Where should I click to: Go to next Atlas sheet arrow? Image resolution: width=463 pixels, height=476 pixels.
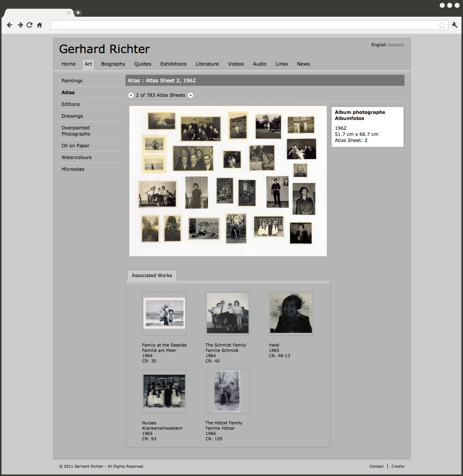coord(191,95)
